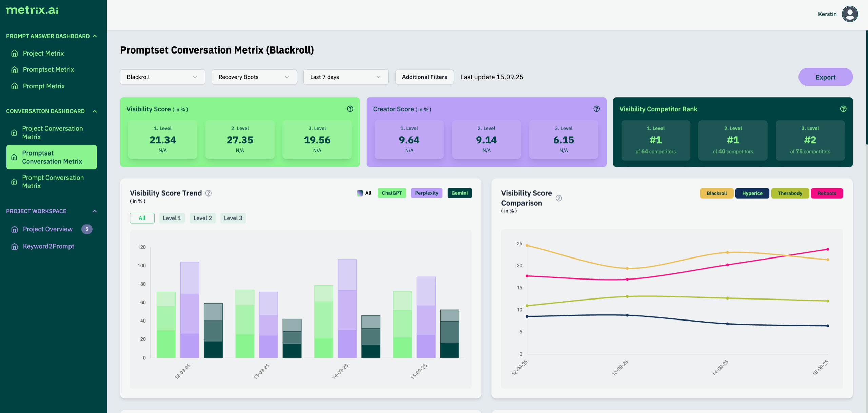The image size is (868, 413).
Task: Click Visibility Competitor Rank help icon
Action: point(843,109)
